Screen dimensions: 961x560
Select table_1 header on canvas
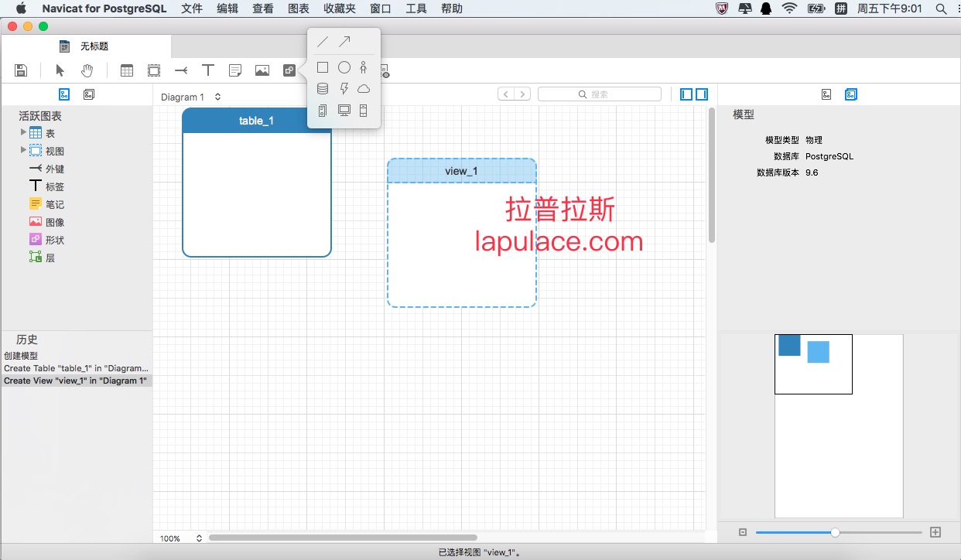(257, 121)
